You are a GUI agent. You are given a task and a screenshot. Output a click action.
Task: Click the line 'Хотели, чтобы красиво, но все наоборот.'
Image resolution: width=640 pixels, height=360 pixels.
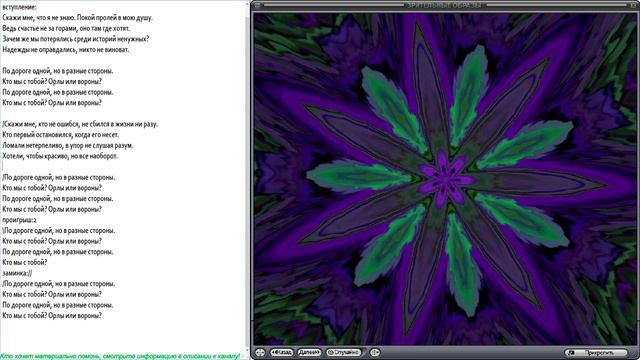tap(60, 156)
